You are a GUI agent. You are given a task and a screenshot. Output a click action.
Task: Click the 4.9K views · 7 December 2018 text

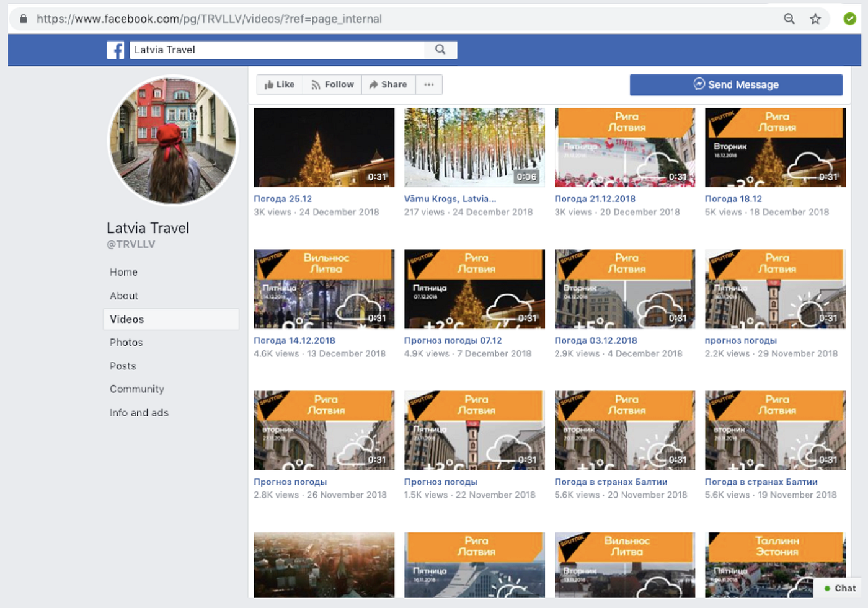[x=467, y=353]
